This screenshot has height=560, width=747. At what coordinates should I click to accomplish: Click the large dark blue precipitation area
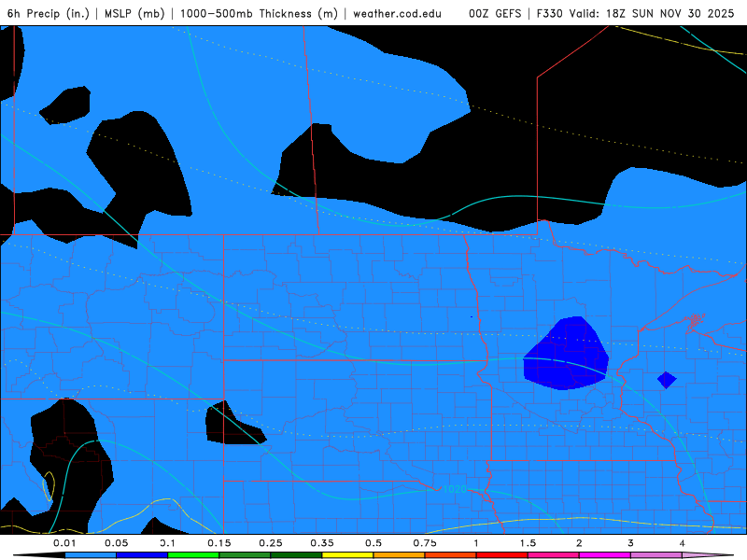(566, 355)
